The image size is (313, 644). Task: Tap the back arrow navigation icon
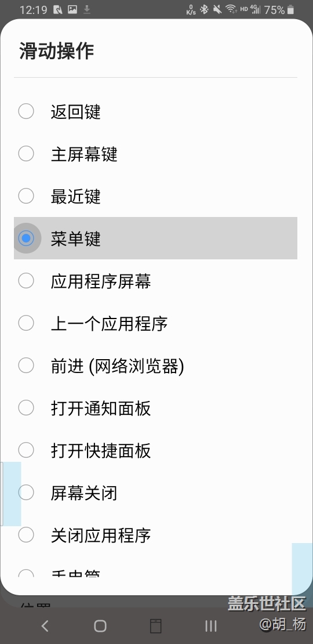pyautogui.click(x=45, y=626)
